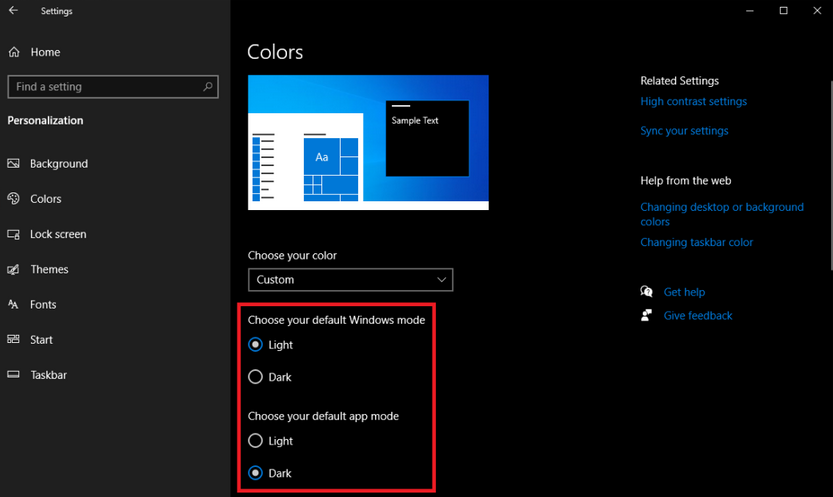Click the Taskbar bar icon
This screenshot has height=497, width=833.
click(x=13, y=375)
